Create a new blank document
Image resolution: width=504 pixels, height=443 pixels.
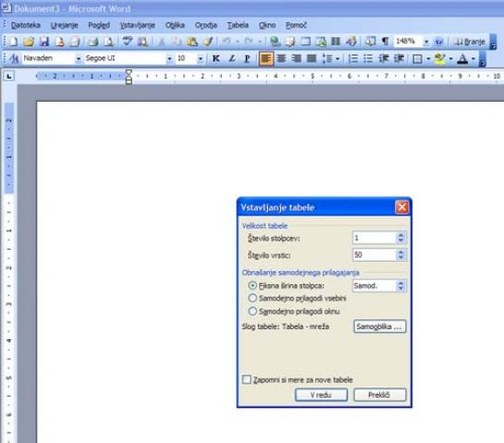click(13, 42)
